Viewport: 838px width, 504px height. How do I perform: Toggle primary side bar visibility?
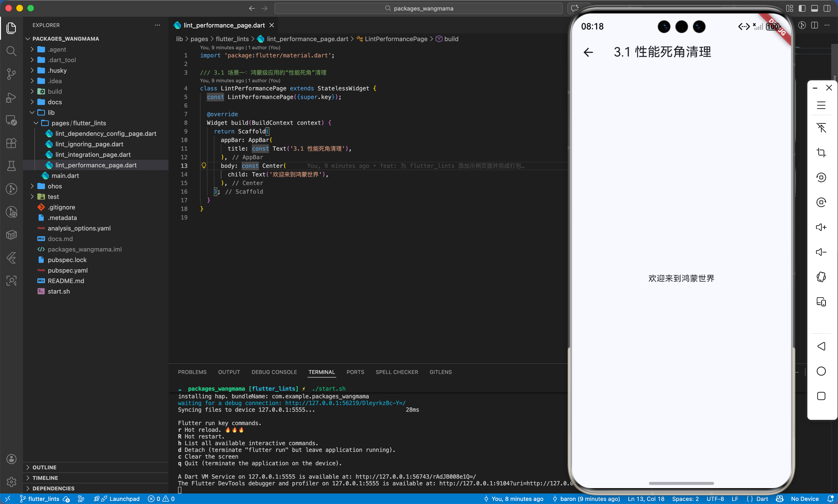(x=802, y=9)
